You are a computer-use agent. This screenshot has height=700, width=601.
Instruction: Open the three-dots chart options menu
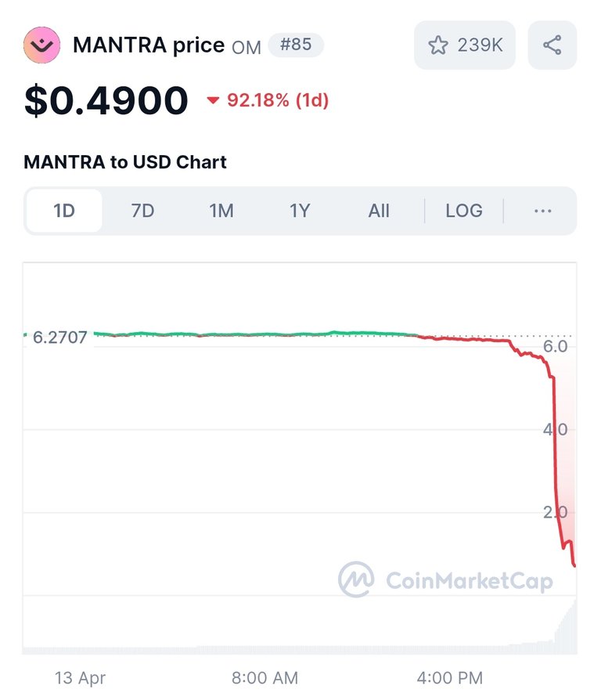tap(542, 211)
